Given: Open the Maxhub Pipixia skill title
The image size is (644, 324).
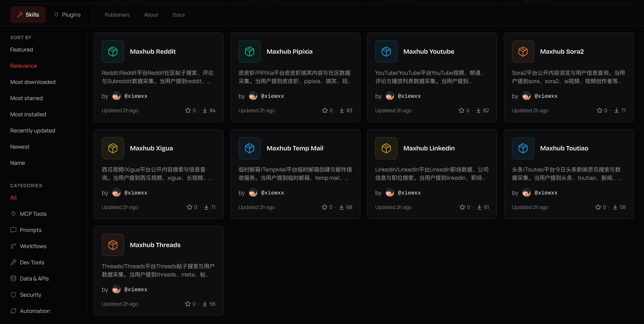Looking at the screenshot, I should [x=289, y=52].
